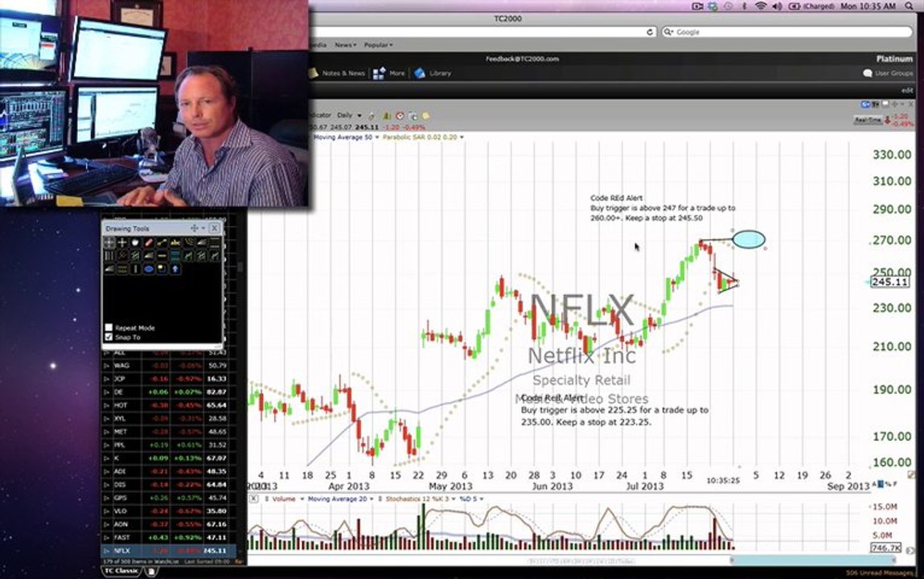The width and height of the screenshot is (924, 579).
Task: Click the new layout tab icon
Action: tap(151, 571)
